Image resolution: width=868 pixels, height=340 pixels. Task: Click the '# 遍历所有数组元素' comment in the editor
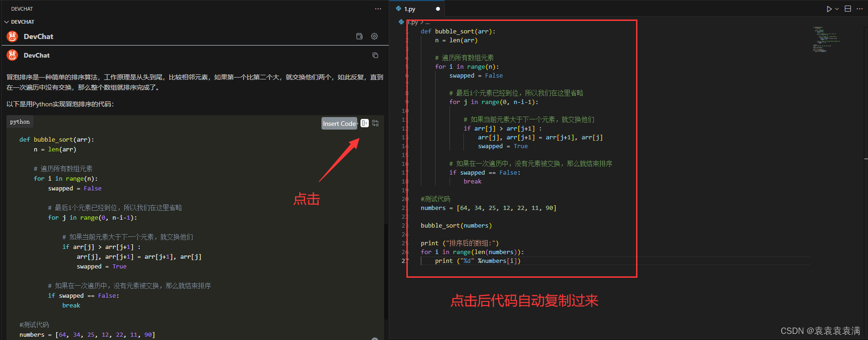[464, 58]
